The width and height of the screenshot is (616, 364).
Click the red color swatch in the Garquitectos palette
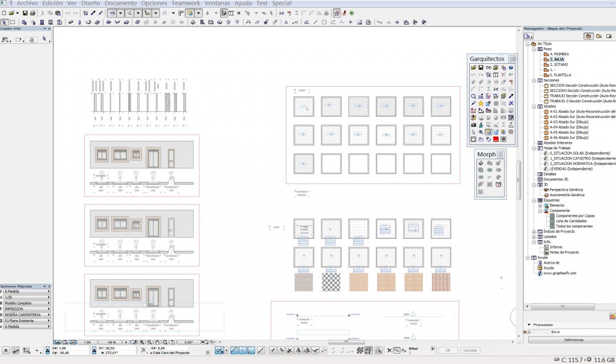(494, 139)
